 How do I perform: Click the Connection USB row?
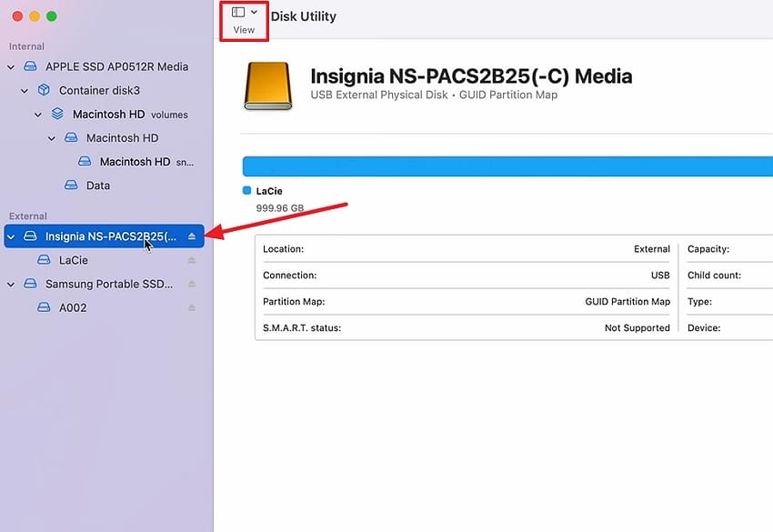click(x=467, y=276)
